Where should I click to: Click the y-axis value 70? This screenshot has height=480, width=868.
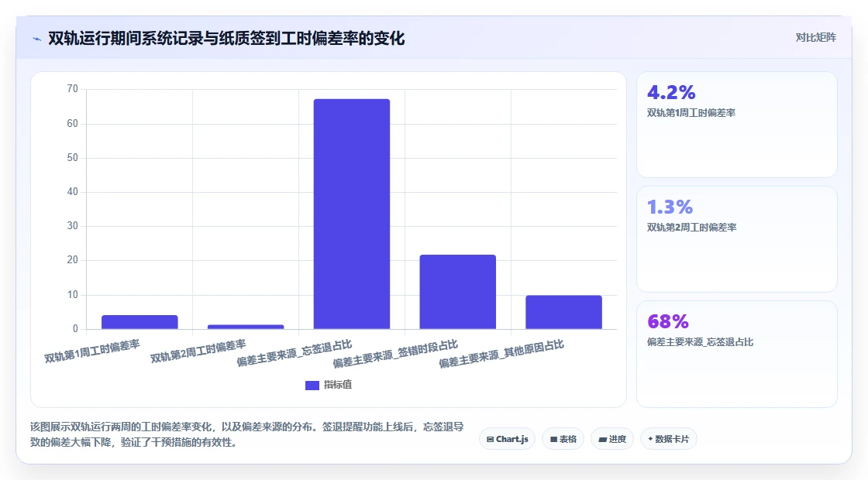tap(73, 89)
